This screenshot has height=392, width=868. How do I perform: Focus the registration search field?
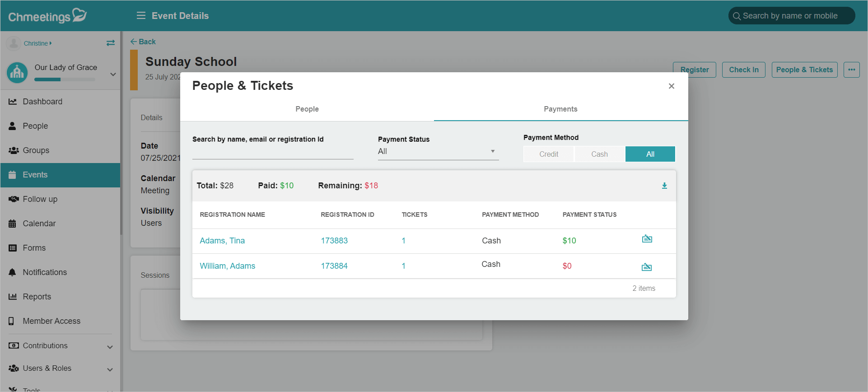(273, 152)
